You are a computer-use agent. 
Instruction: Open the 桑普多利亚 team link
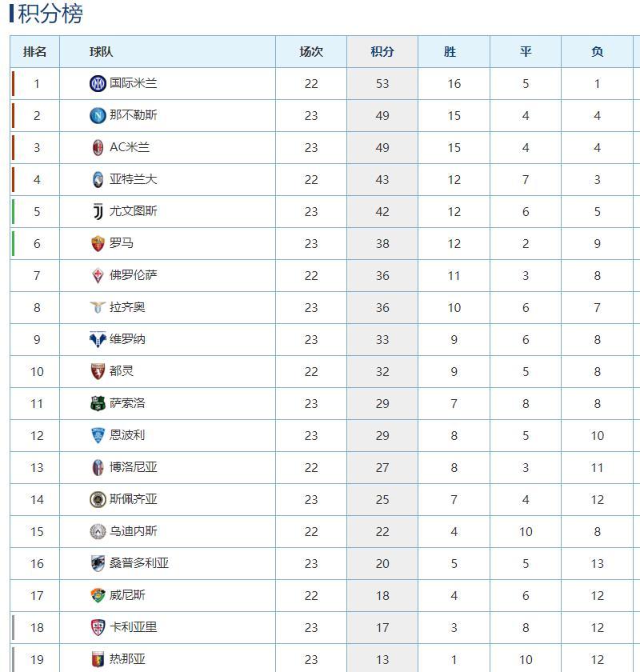tap(139, 562)
